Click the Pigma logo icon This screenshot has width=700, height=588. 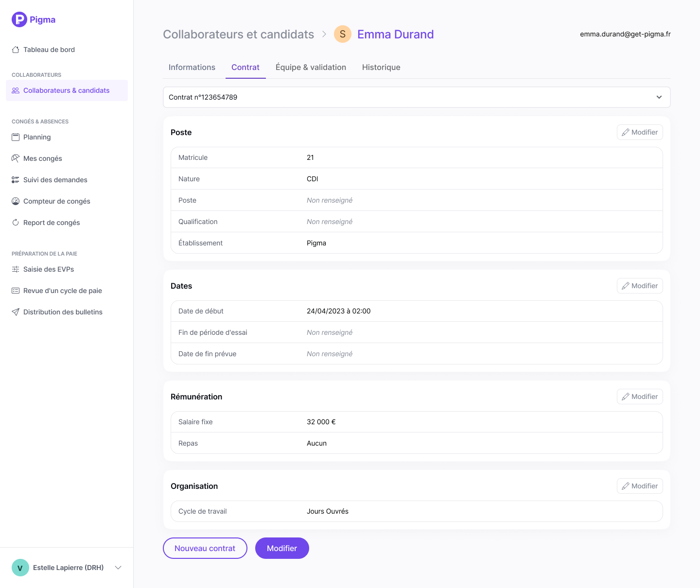pos(19,19)
